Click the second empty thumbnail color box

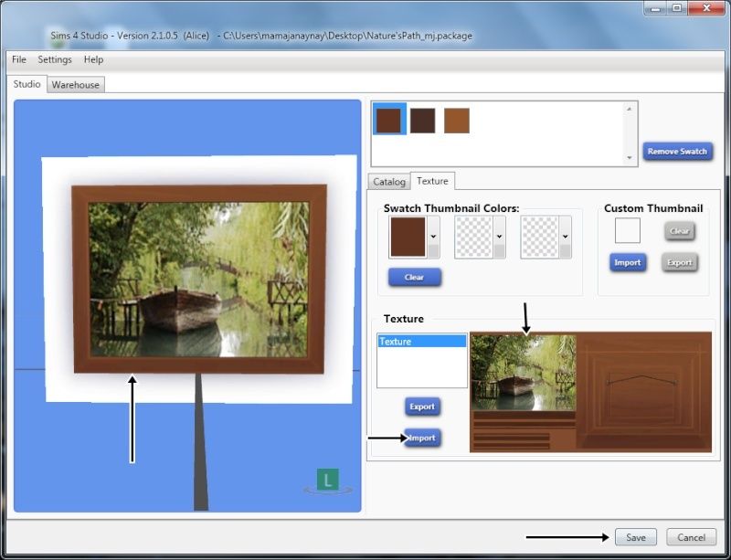pyautogui.click(x=473, y=237)
